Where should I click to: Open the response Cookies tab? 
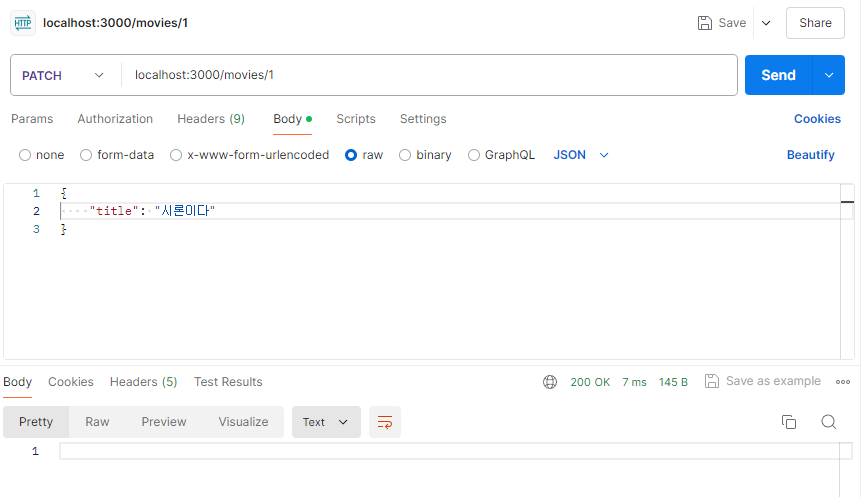[71, 382]
